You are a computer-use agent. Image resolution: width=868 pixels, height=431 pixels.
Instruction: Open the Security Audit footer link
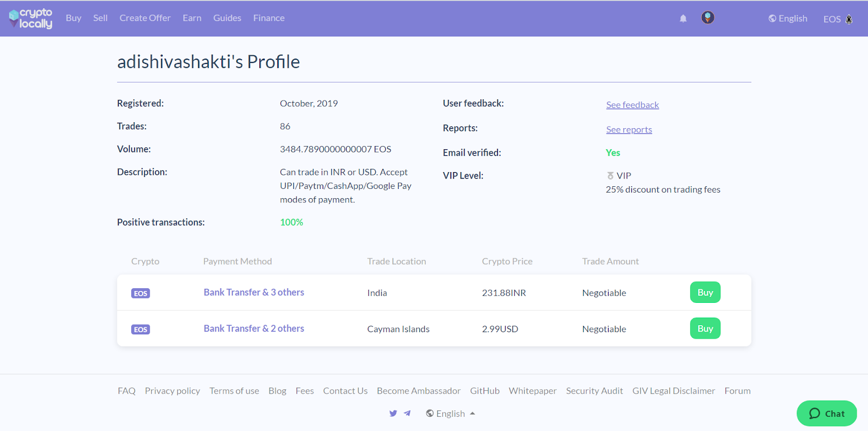[595, 391]
